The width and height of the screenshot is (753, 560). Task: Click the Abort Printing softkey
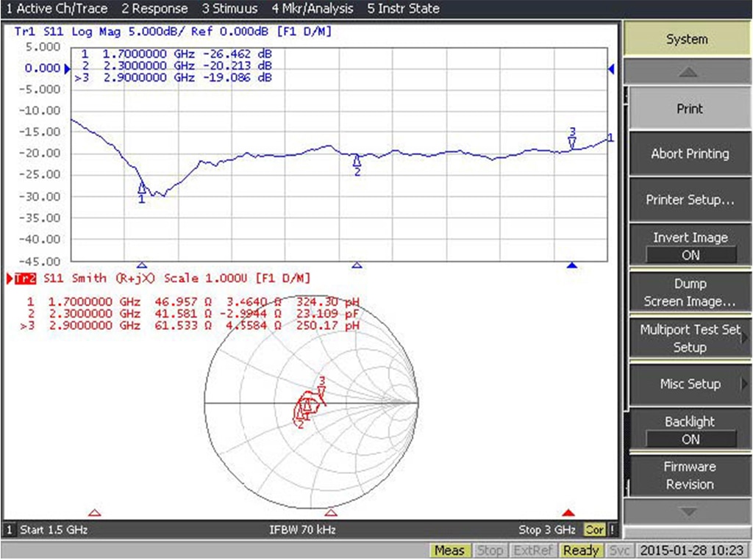tap(690, 154)
